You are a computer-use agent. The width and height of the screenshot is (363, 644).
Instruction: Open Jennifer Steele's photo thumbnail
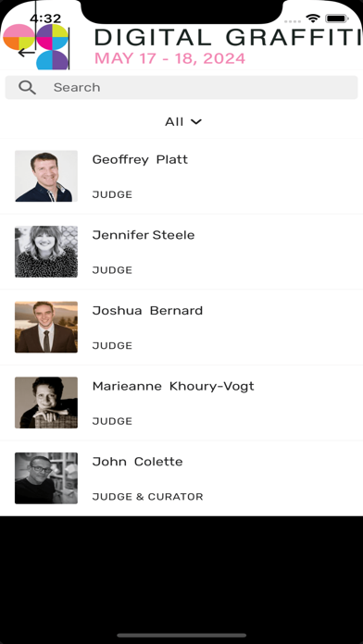(x=46, y=252)
